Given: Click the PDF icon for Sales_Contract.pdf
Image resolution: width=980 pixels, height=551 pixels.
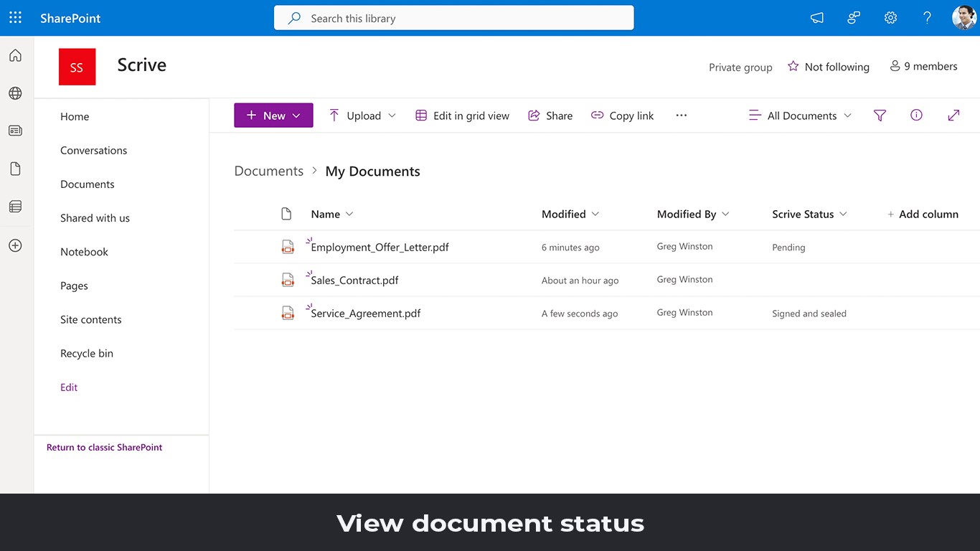Looking at the screenshot, I should (x=288, y=280).
